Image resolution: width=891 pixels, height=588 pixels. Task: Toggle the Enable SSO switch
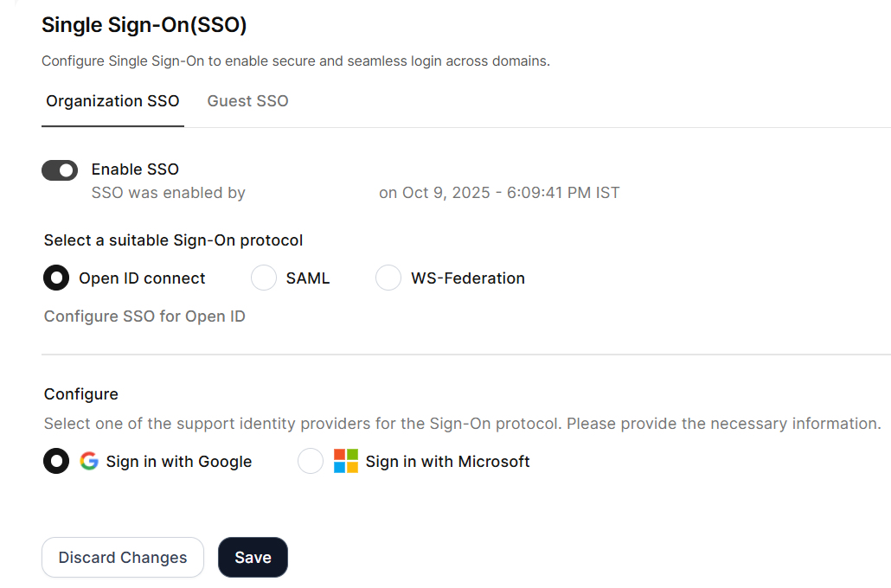pos(60,170)
